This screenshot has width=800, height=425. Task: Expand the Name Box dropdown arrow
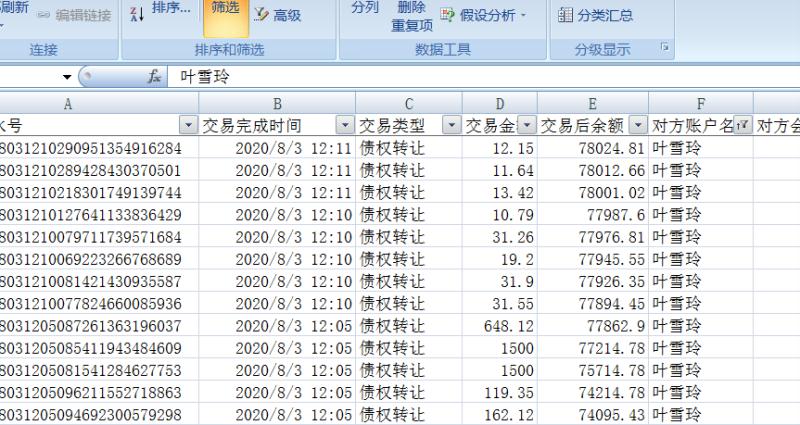pyautogui.click(x=67, y=77)
